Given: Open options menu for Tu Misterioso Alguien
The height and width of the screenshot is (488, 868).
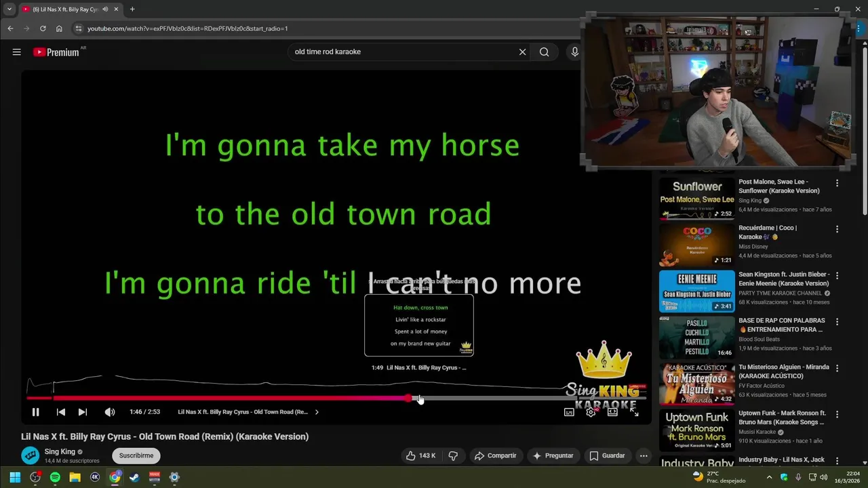Looking at the screenshot, I should 837,368.
